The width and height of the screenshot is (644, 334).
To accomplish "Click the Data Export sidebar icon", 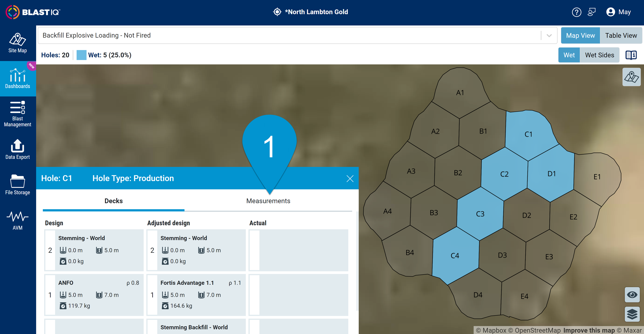I will (17, 149).
